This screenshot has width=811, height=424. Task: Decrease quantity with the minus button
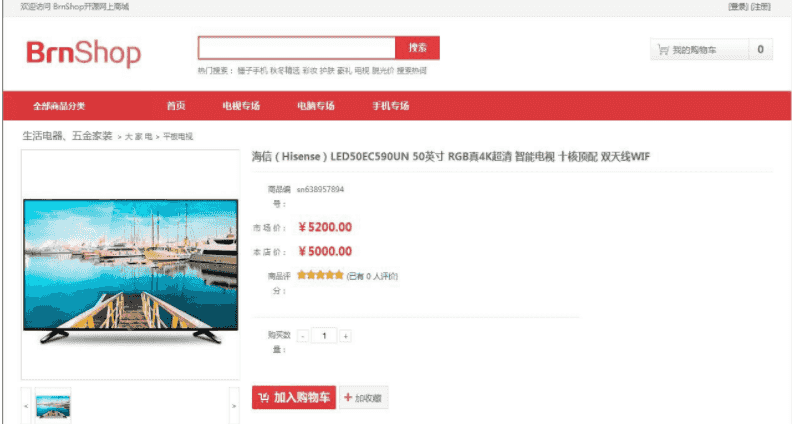303,336
